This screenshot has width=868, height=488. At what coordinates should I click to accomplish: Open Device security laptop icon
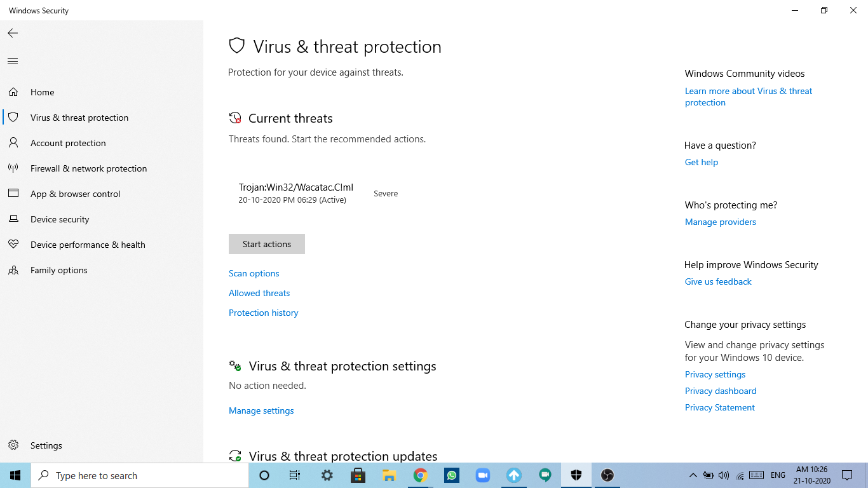(x=13, y=219)
